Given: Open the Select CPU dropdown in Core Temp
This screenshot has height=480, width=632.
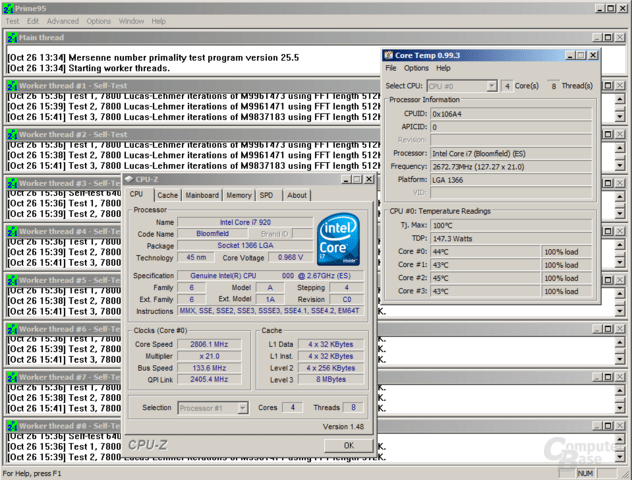Looking at the screenshot, I should point(462,86).
